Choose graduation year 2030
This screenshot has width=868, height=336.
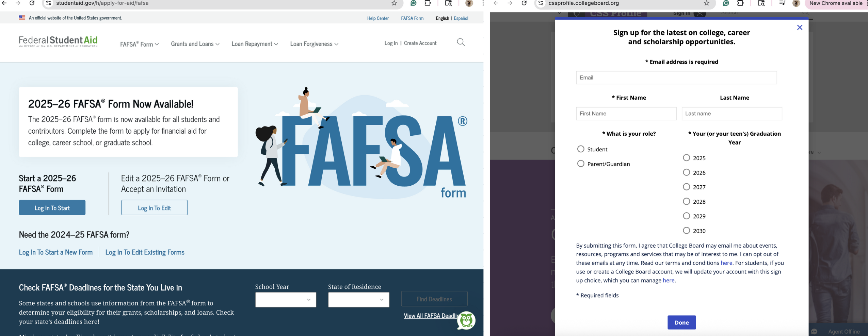click(x=687, y=231)
